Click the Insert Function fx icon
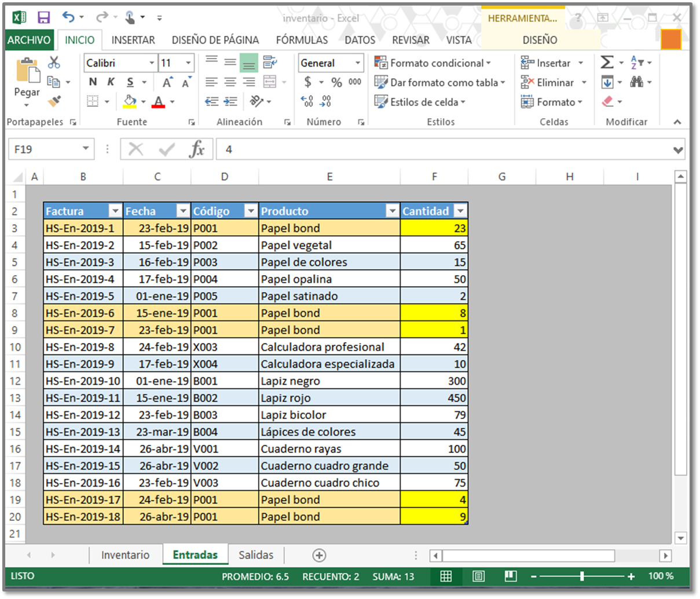 coord(197,149)
